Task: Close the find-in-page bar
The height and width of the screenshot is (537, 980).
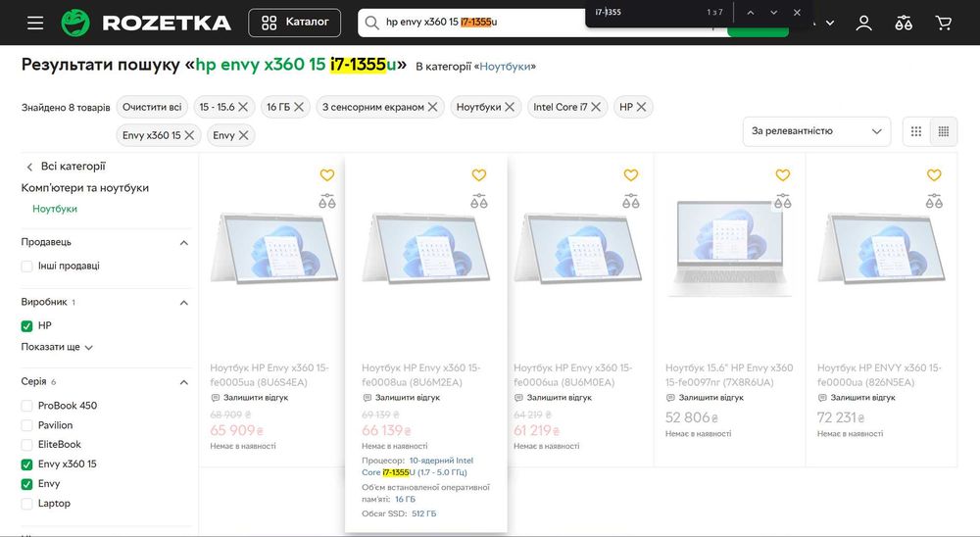Action: (797, 13)
